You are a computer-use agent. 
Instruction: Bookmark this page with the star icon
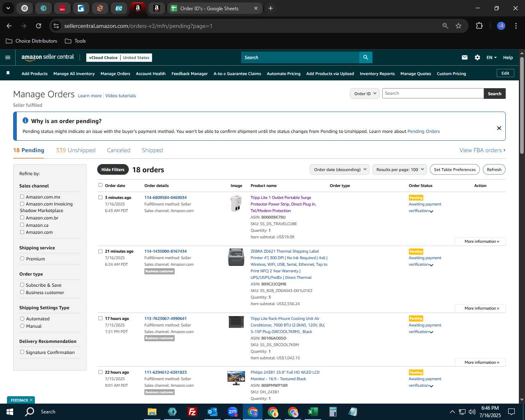click(459, 26)
